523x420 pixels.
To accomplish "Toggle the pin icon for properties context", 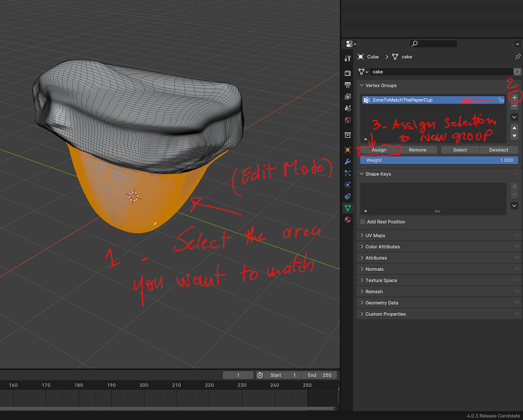I will tap(517, 57).
